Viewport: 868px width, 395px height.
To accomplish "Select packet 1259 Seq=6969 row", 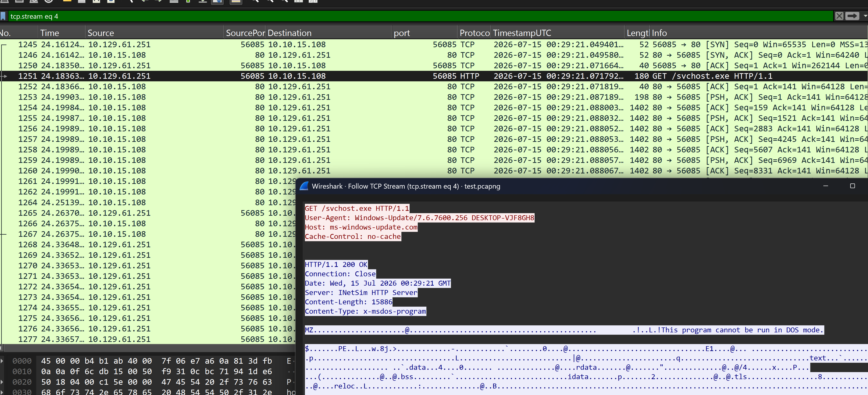I will click(x=434, y=160).
